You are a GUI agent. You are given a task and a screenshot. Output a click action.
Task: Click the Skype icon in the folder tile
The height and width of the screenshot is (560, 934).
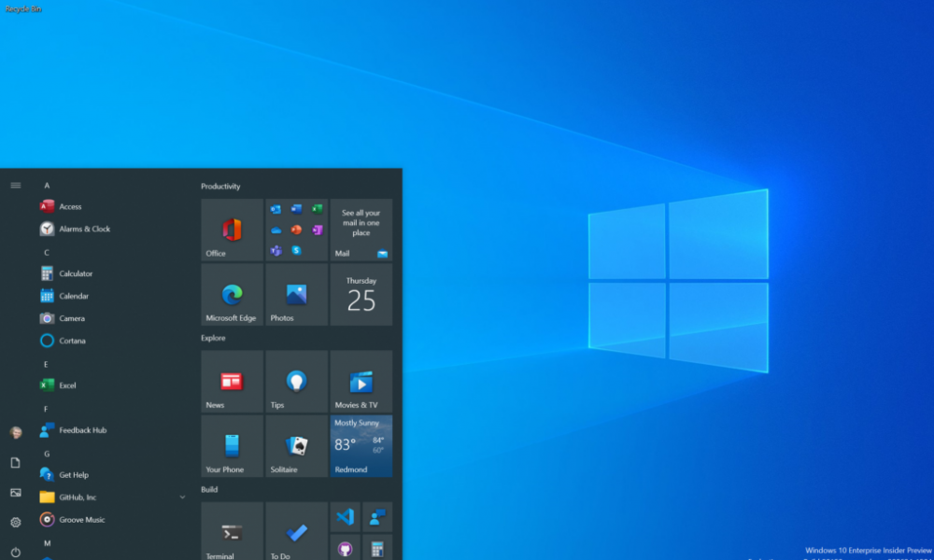(x=296, y=250)
